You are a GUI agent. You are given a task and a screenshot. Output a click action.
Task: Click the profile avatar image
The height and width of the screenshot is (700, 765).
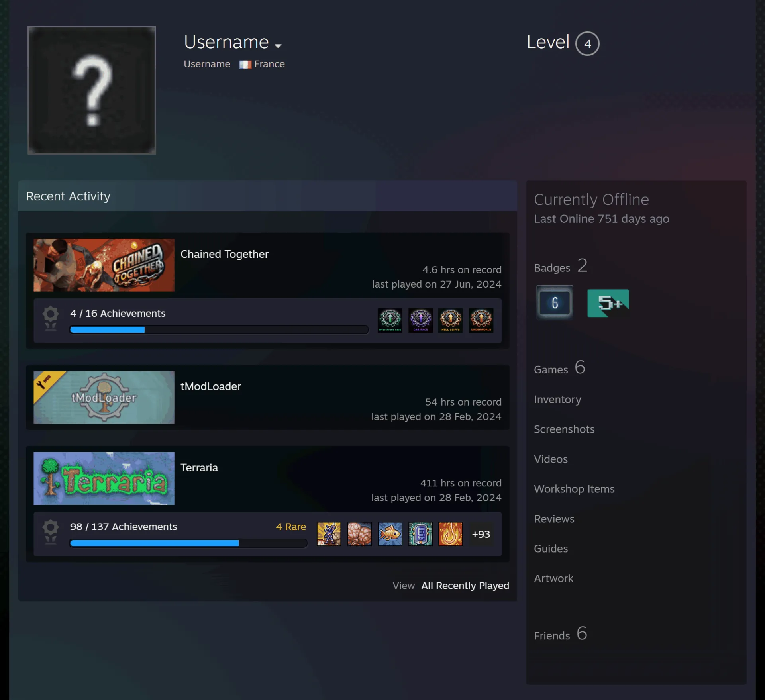(x=92, y=90)
